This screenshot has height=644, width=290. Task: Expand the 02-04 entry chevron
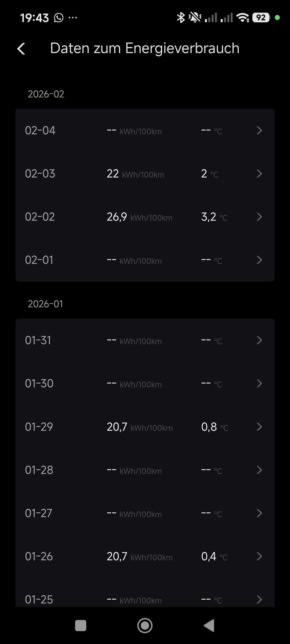tap(259, 130)
